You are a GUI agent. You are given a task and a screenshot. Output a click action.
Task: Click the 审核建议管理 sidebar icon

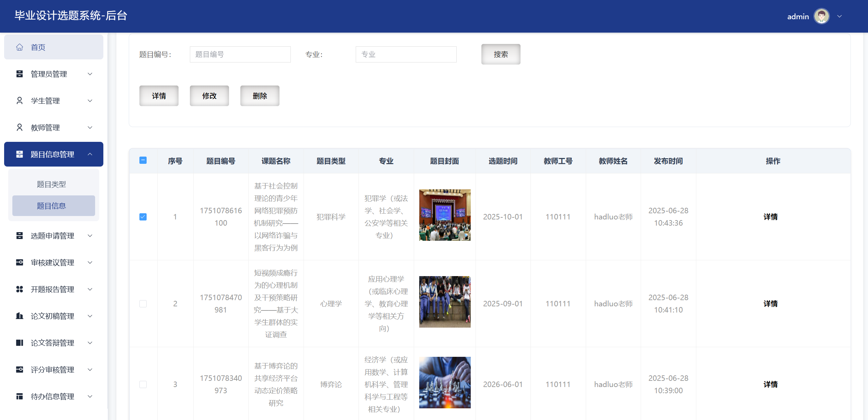point(20,262)
